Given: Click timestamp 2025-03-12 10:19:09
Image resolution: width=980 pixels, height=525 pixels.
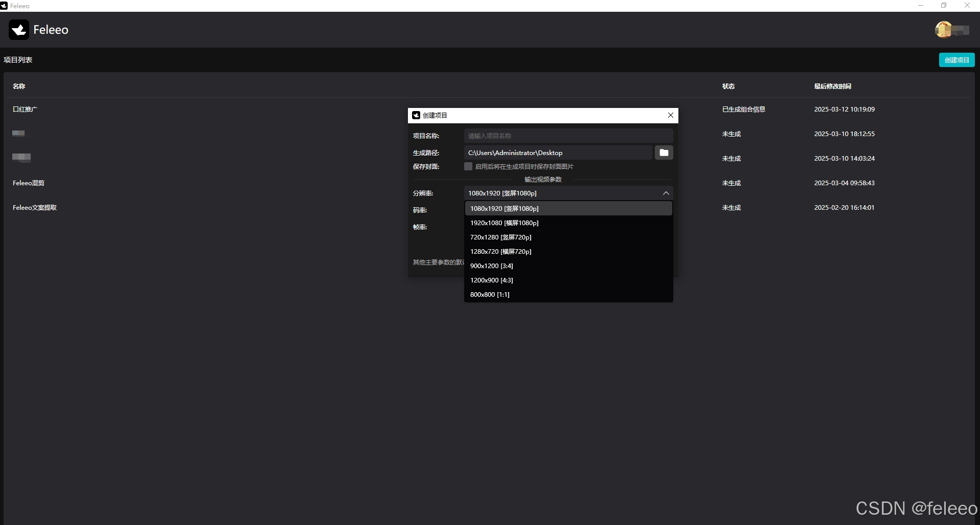Looking at the screenshot, I should [x=844, y=109].
